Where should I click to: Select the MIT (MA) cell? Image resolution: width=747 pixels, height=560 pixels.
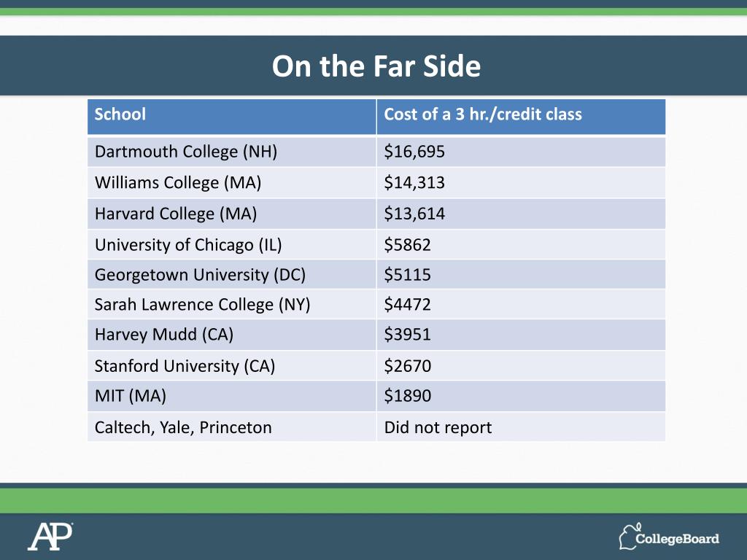tap(131, 396)
